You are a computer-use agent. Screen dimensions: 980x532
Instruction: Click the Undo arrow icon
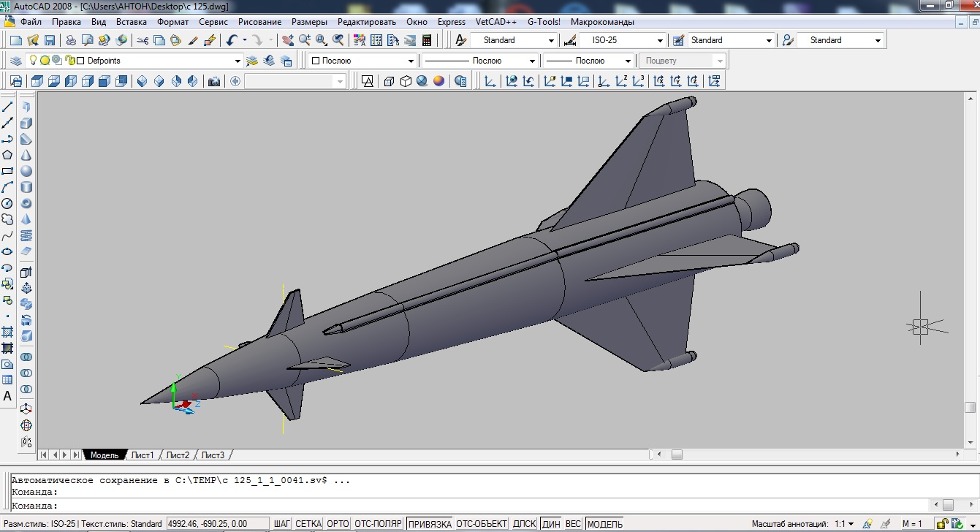click(x=232, y=40)
